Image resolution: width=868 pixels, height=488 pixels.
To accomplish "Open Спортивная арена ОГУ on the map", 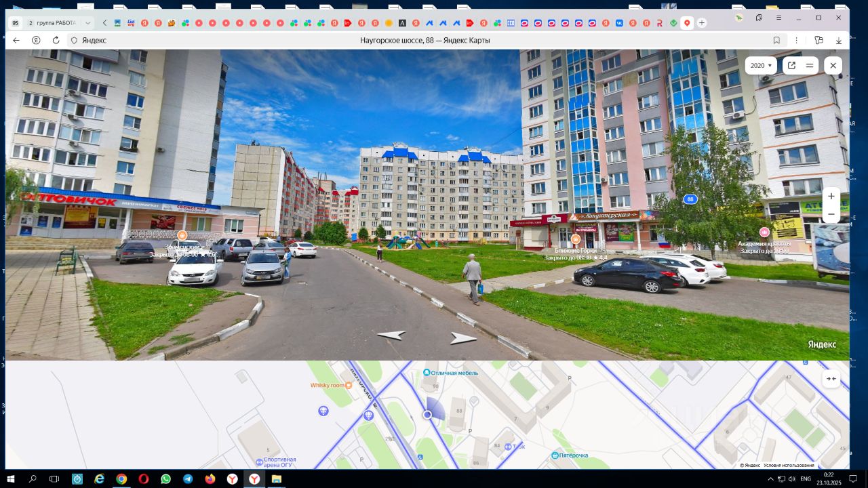I will tap(275, 462).
